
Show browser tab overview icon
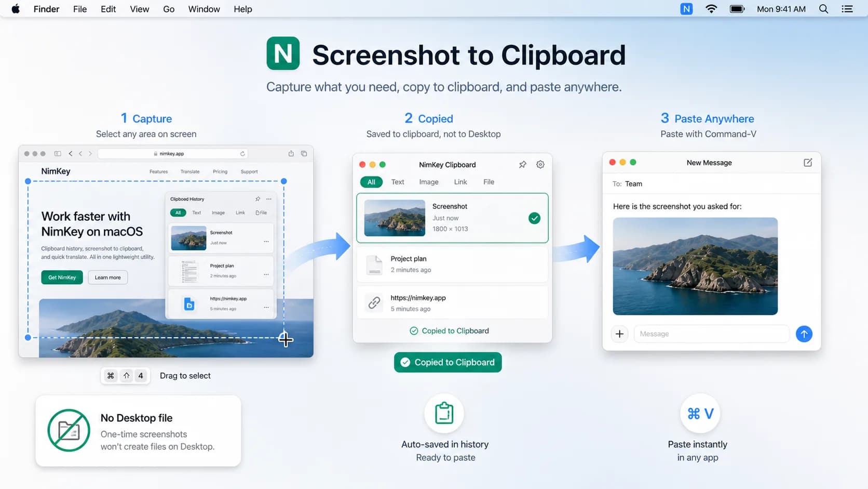click(304, 154)
